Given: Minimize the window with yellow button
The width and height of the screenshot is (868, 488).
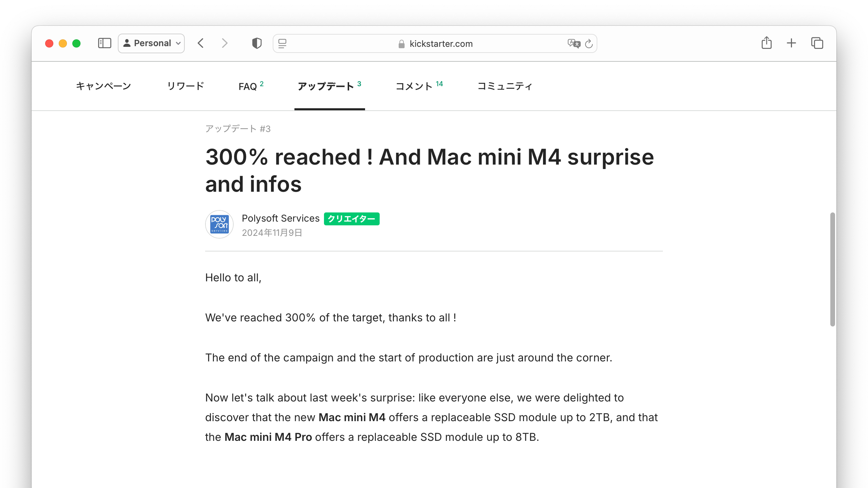Looking at the screenshot, I should tap(63, 43).
